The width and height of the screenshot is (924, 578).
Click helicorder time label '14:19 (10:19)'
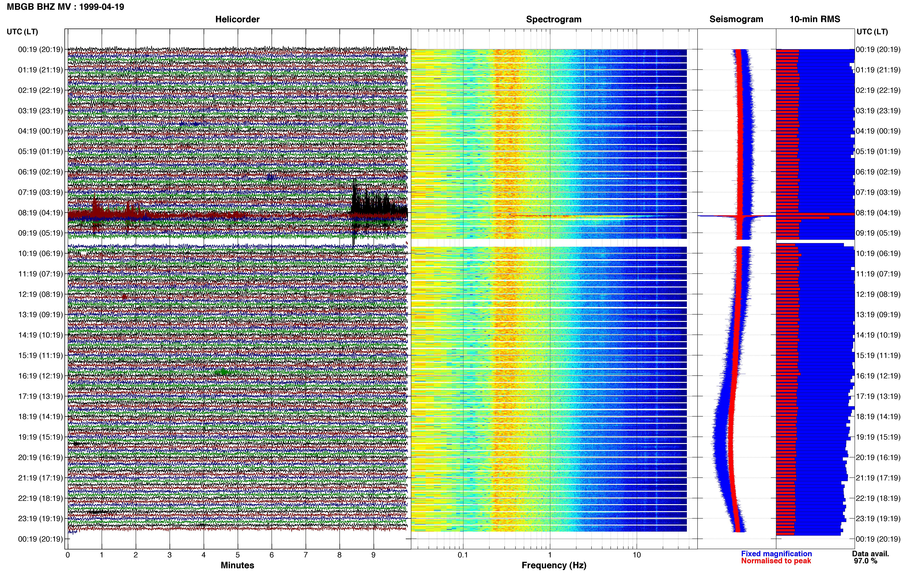point(40,335)
